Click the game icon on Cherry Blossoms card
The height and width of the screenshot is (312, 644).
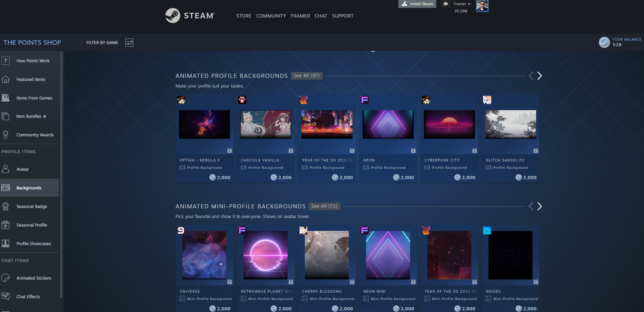pyautogui.click(x=303, y=230)
